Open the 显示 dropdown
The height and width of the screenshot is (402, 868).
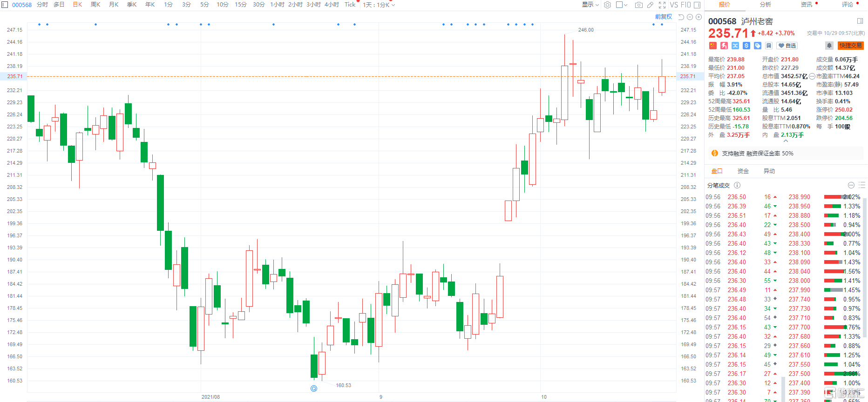(590, 5)
